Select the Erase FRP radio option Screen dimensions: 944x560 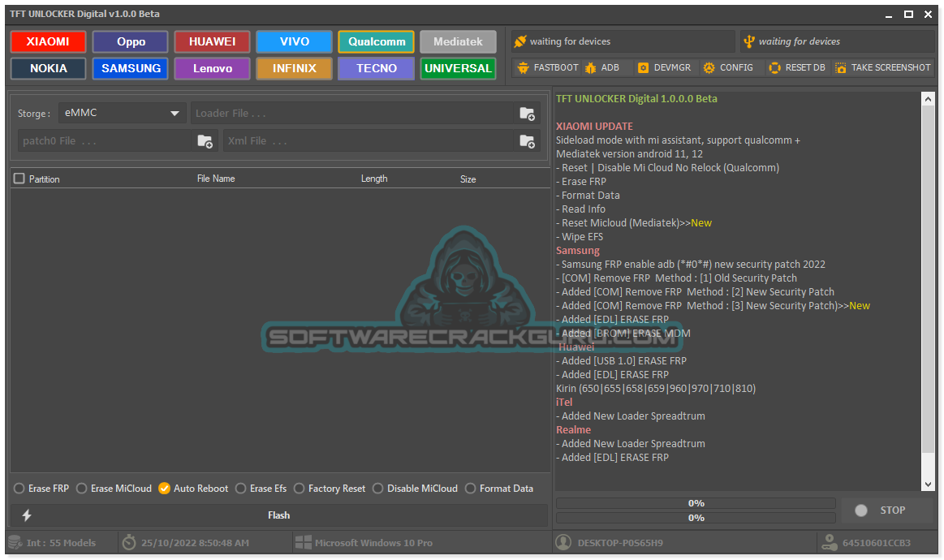coord(19,489)
